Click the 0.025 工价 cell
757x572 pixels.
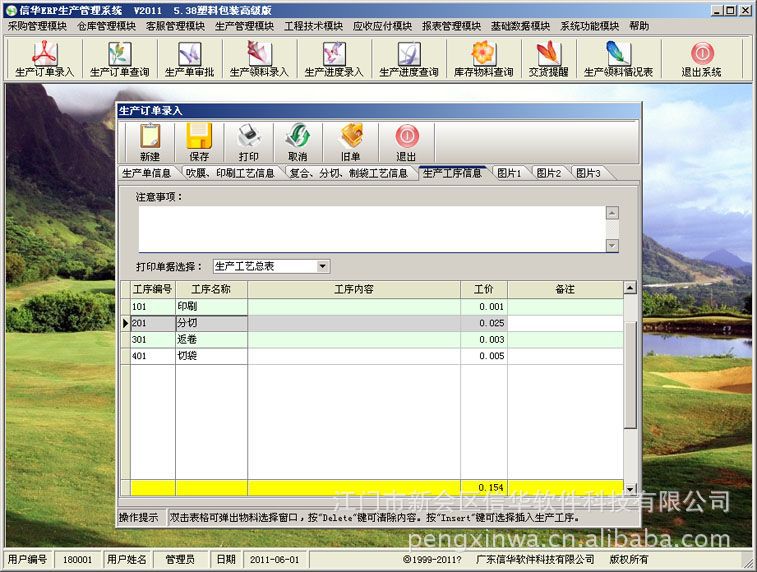[484, 323]
